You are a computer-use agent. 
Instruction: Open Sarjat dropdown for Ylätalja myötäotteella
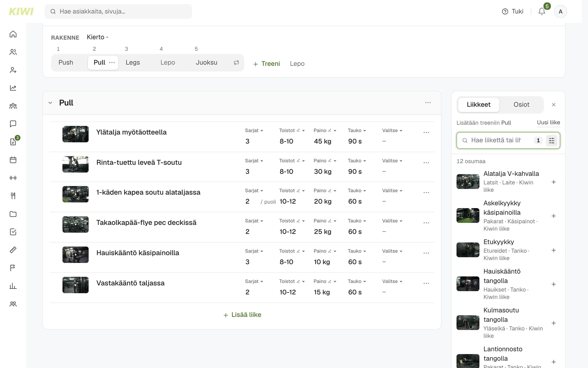[254, 130]
